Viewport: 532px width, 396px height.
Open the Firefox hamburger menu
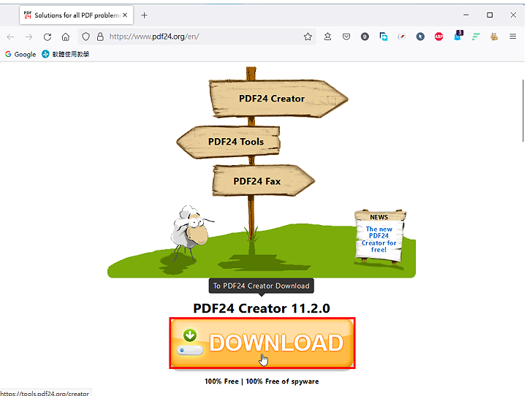pyautogui.click(x=513, y=37)
